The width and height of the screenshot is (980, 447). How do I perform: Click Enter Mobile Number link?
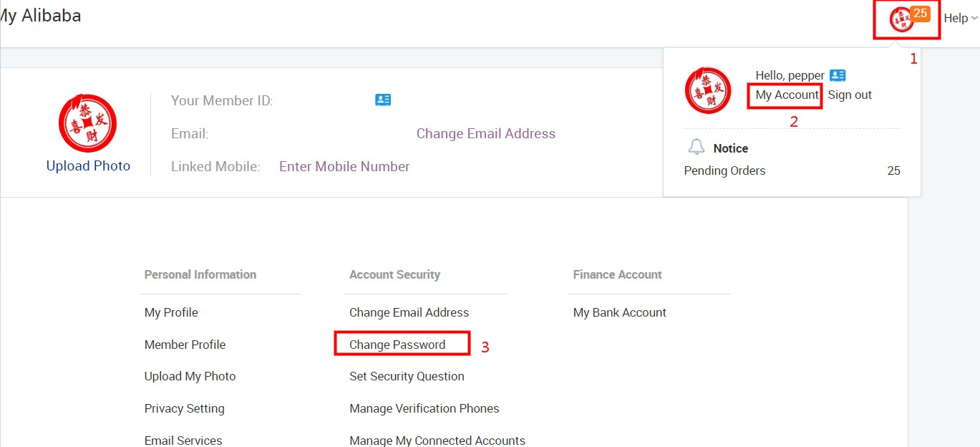[344, 167]
